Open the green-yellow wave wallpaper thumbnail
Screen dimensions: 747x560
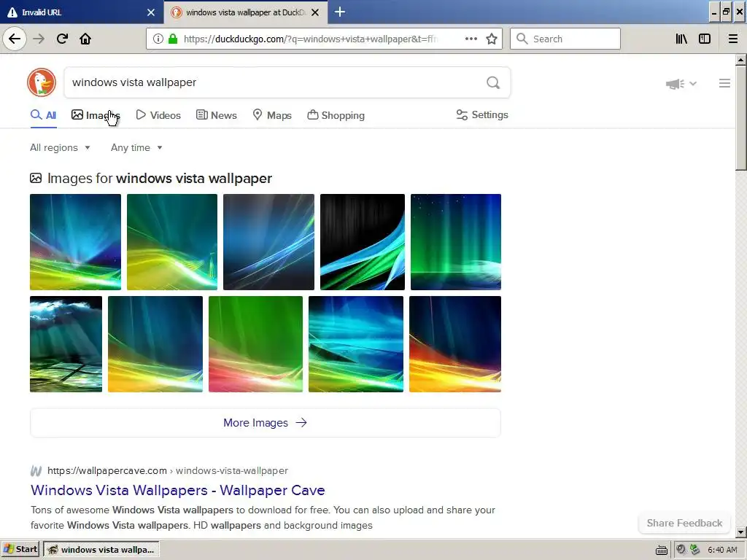172,242
